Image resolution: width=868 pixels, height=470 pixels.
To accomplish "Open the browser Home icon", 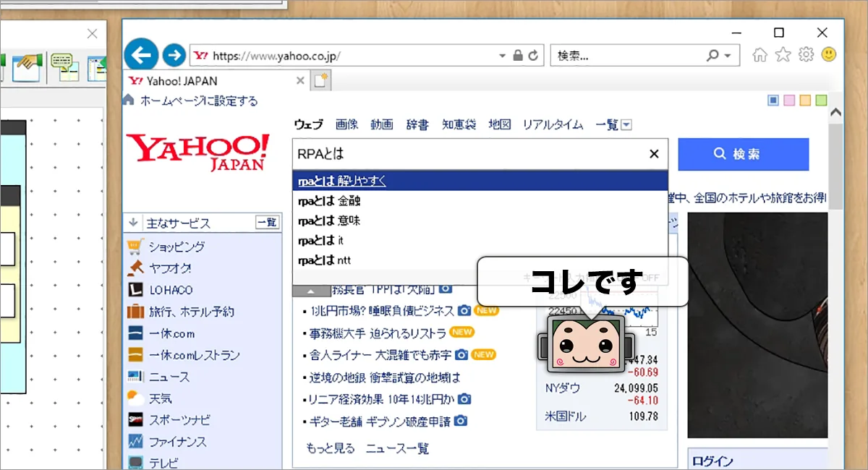I will [759, 55].
